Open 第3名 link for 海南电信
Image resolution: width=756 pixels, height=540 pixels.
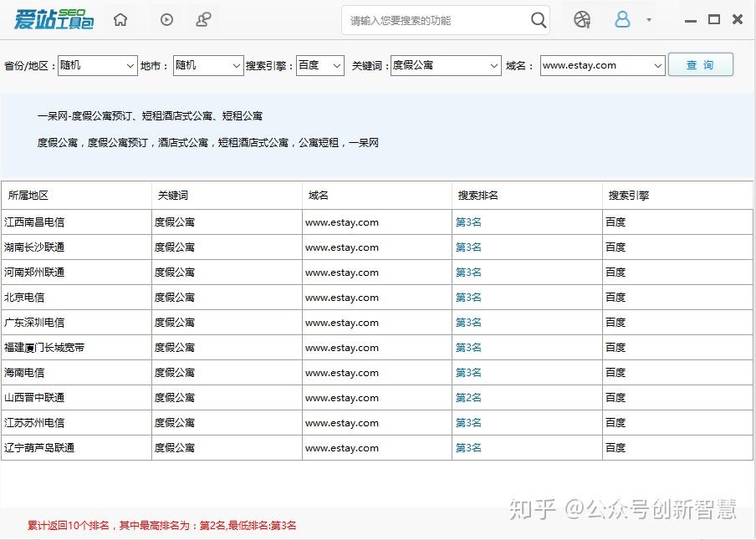[468, 373]
